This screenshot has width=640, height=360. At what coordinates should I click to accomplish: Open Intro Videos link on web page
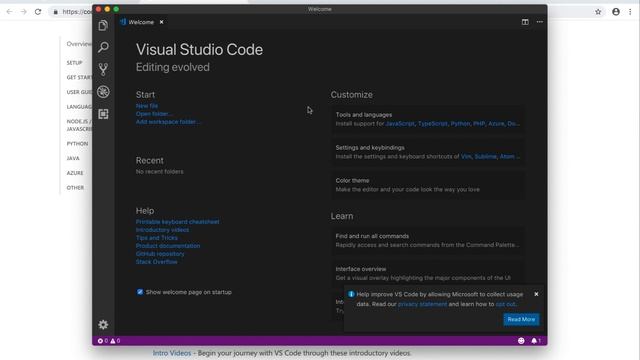(172, 353)
